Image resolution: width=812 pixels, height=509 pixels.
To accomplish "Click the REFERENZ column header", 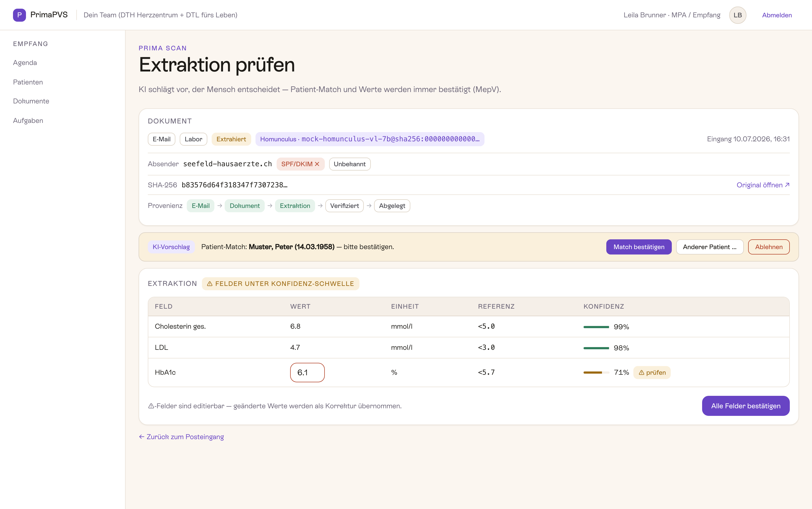I will [x=496, y=306].
